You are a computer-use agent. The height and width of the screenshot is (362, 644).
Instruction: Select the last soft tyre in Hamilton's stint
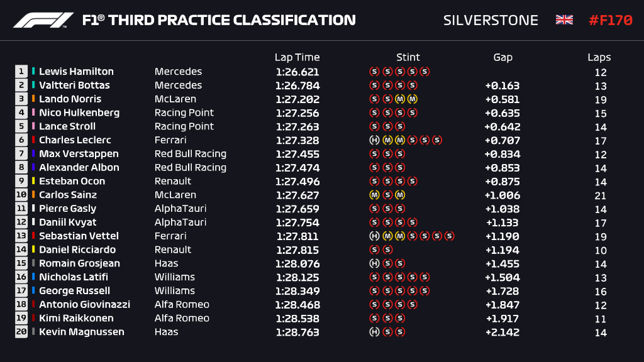click(425, 72)
